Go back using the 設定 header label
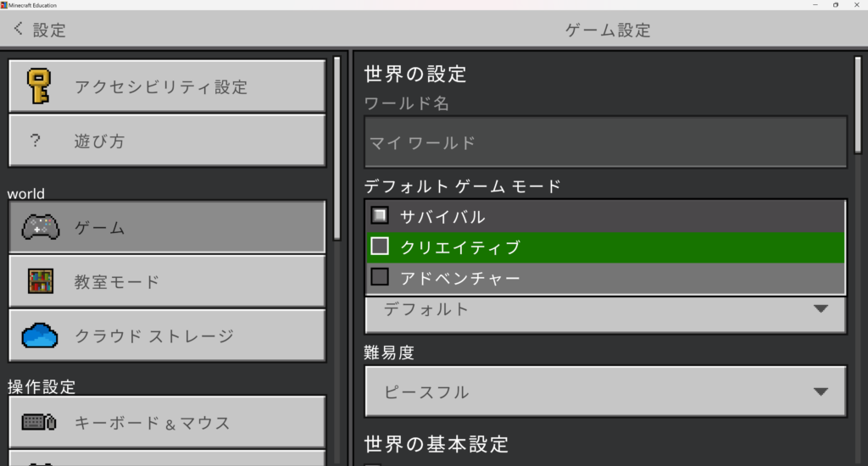 (49, 31)
